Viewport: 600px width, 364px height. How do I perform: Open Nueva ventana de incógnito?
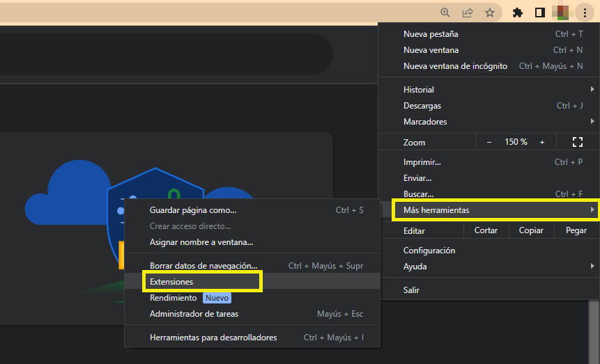(455, 66)
